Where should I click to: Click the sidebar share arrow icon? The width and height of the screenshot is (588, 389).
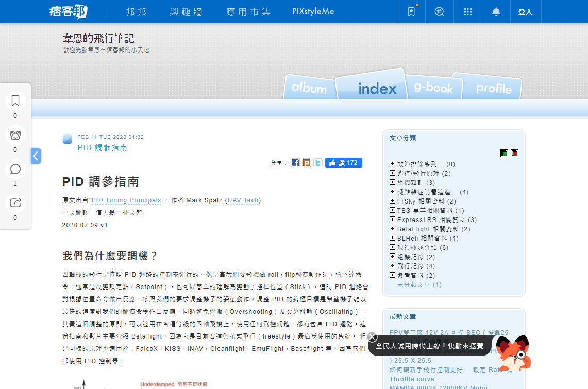click(15, 203)
